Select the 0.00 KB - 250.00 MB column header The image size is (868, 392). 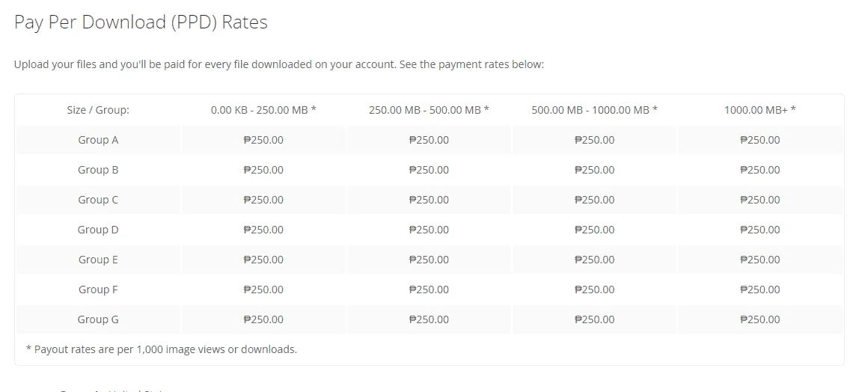(263, 110)
